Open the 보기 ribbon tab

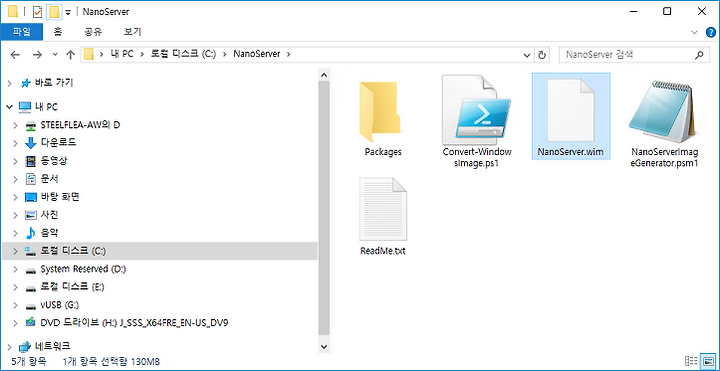pos(133,32)
